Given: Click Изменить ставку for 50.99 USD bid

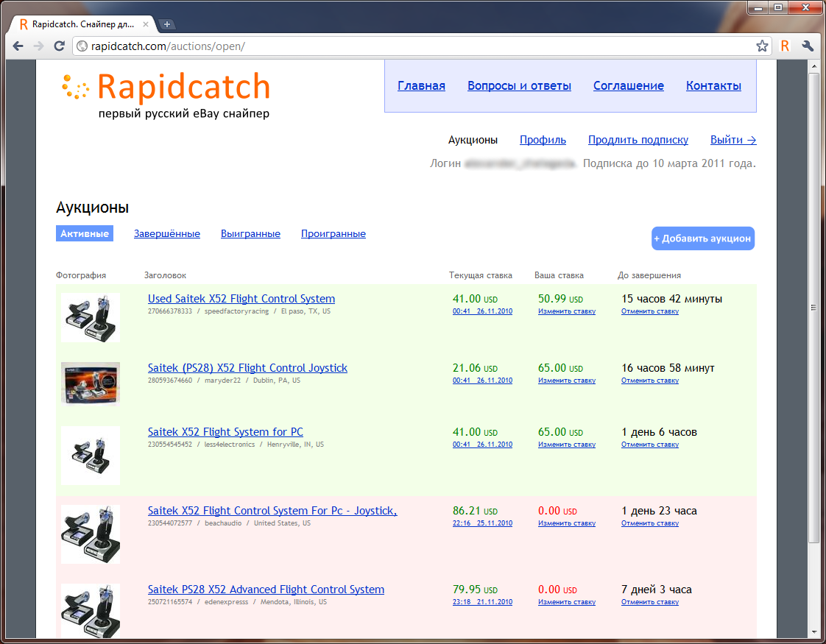Looking at the screenshot, I should 567,311.
